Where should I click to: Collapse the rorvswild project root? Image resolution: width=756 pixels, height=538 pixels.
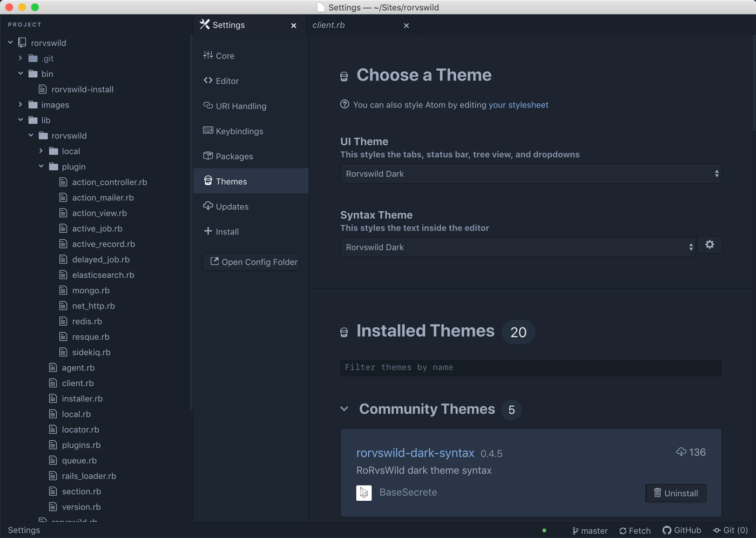pos(10,43)
